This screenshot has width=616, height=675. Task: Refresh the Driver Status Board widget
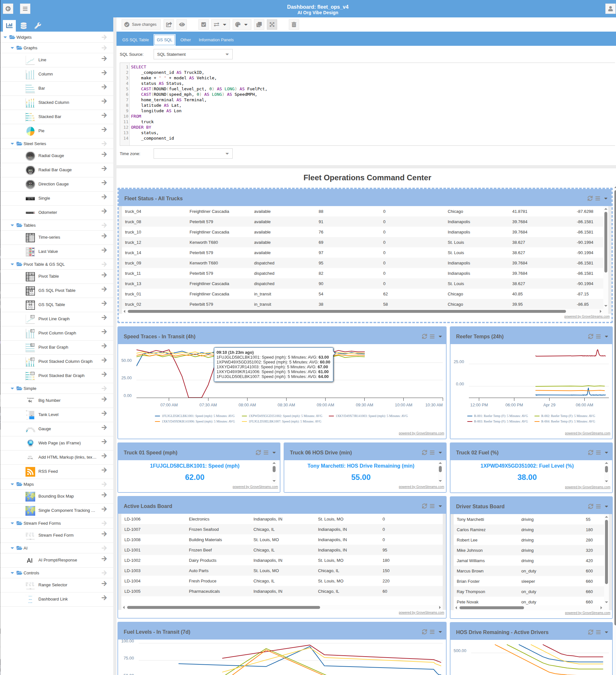(591, 507)
